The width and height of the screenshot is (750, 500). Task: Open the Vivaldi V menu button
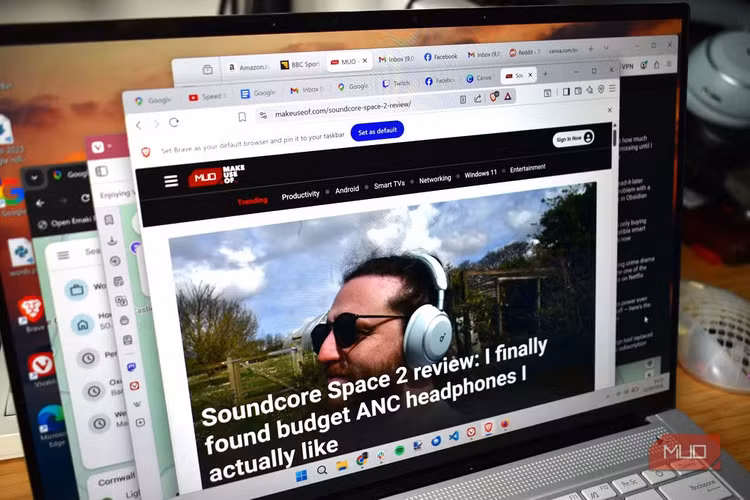[x=98, y=147]
